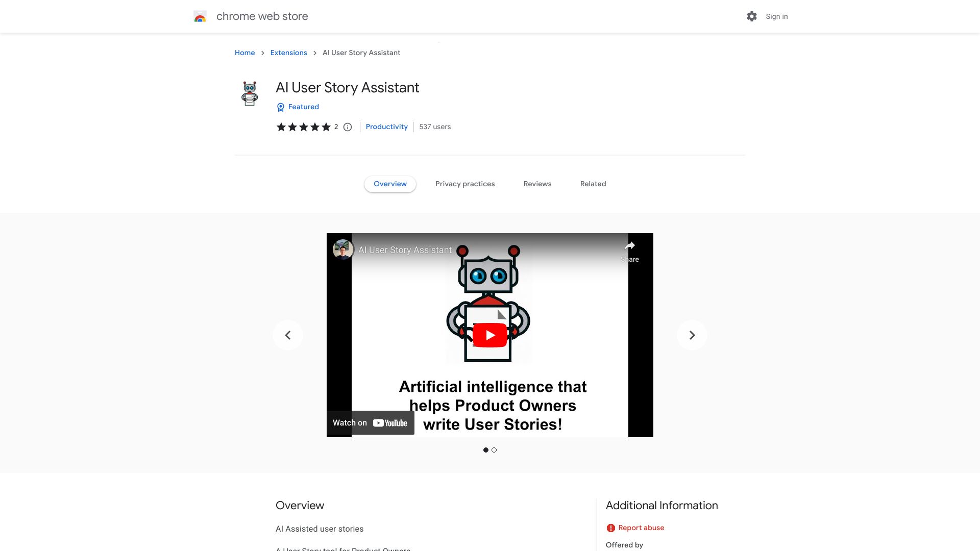980x551 pixels.
Task: Click the Chrome Web Store rainbow logo
Action: click(200, 16)
